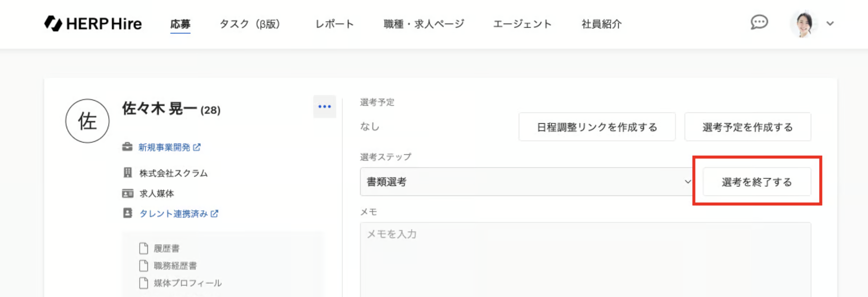The width and height of the screenshot is (868, 297).
Task: Navigate to 社員紹介 tab
Action: 602,24
